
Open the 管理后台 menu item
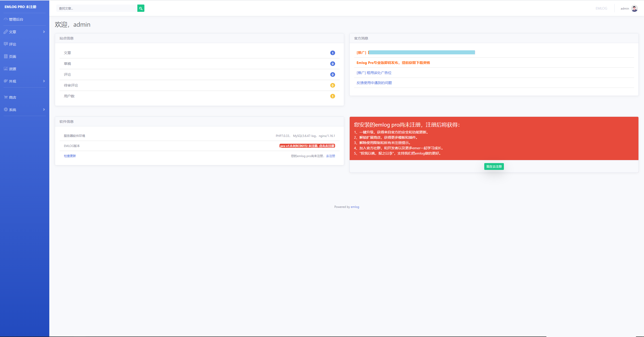(16, 19)
